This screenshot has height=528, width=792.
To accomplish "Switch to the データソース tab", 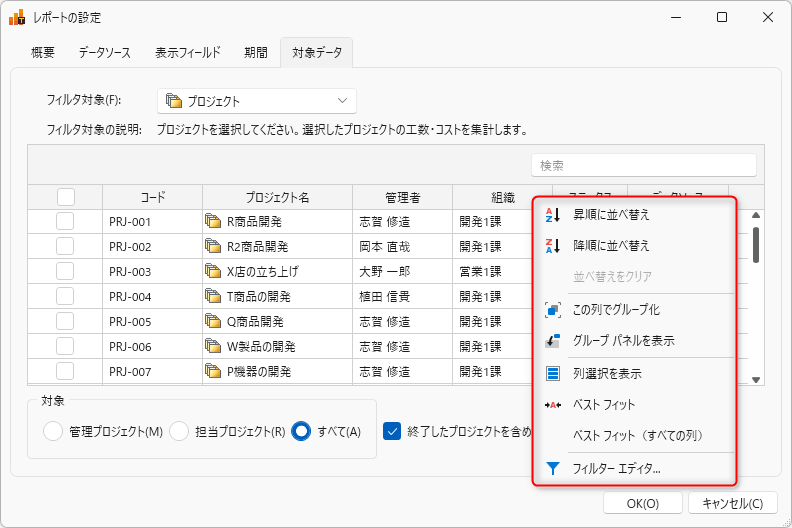I will click(x=105, y=53).
